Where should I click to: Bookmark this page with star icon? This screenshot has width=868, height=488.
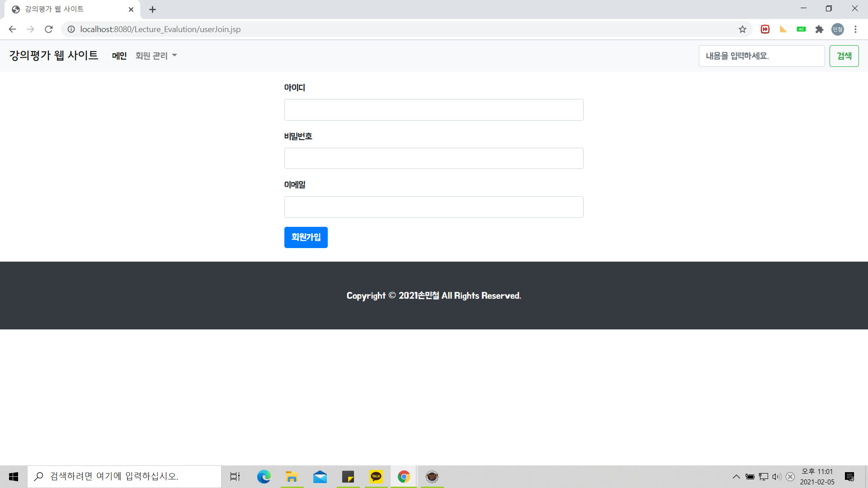point(742,29)
